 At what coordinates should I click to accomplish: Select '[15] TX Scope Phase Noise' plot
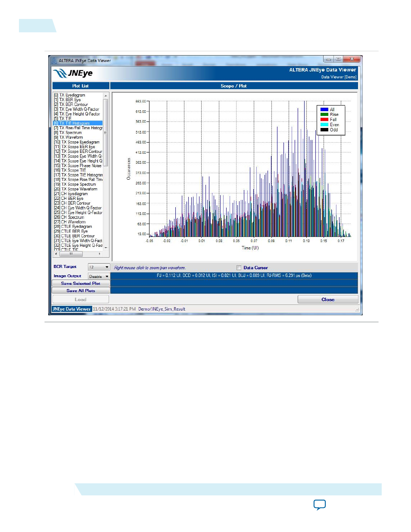78,166
